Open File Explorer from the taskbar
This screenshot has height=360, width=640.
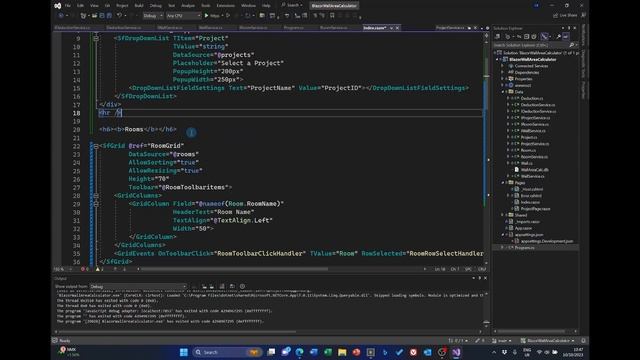click(x=342, y=352)
